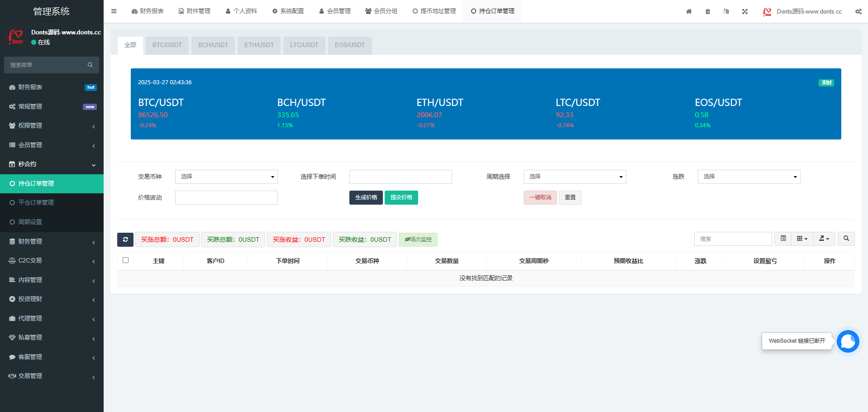The height and width of the screenshot is (412, 868).
Task: Open 财务报表 sidebar item with hot badge
Action: [52, 87]
